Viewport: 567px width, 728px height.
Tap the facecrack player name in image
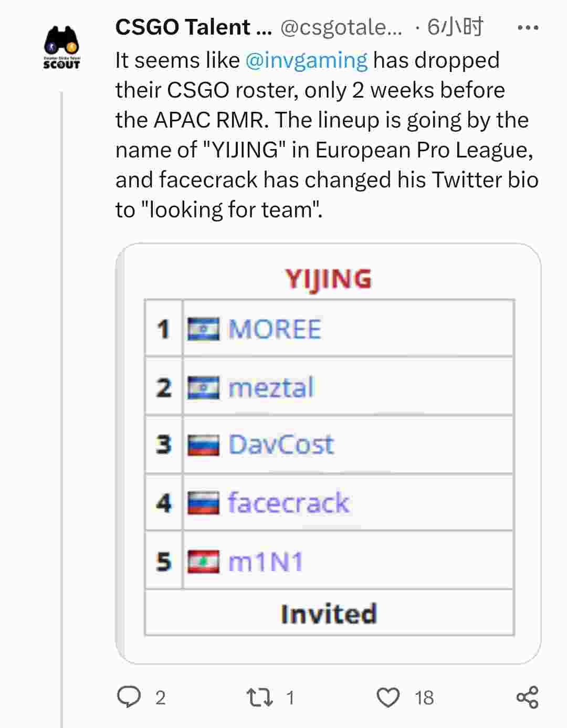pos(288,503)
